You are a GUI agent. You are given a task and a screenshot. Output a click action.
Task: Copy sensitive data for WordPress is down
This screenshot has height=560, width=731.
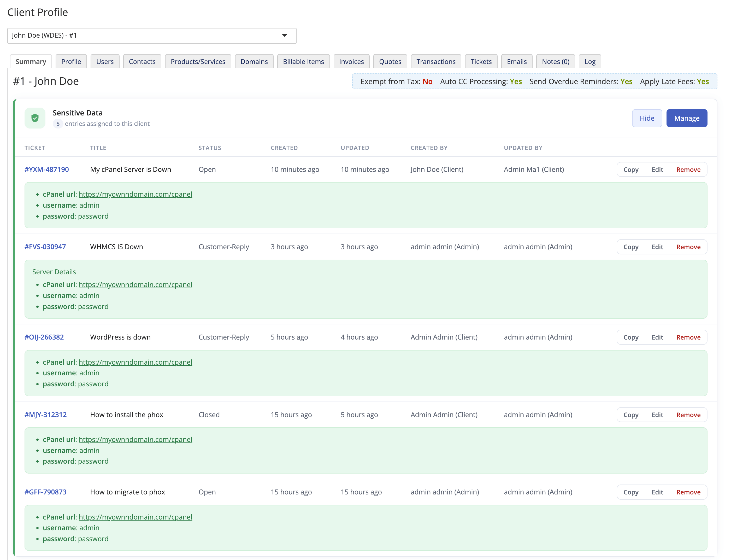pos(631,337)
